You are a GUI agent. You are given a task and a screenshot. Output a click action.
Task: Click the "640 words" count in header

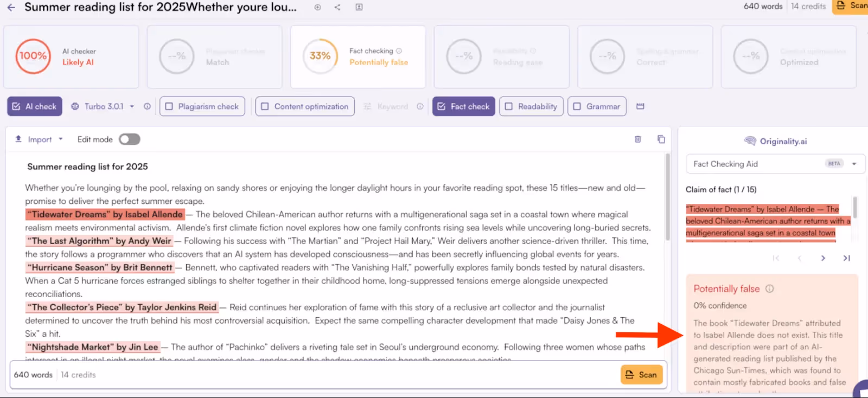click(x=763, y=7)
